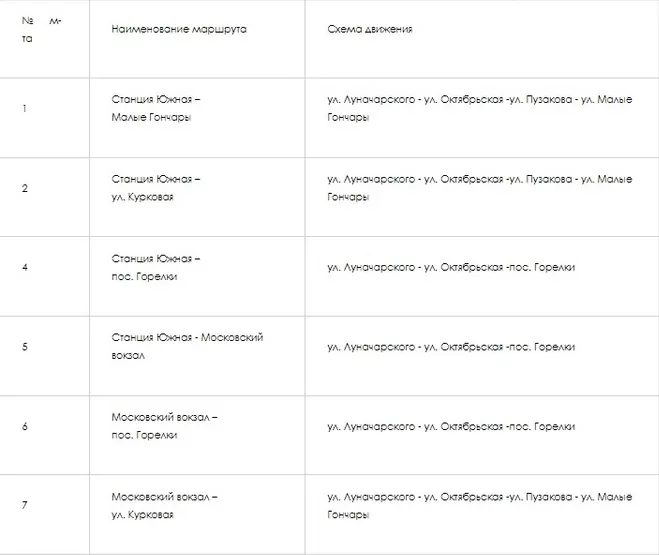
Task: Select route number 7 cell
Action: click(25, 505)
